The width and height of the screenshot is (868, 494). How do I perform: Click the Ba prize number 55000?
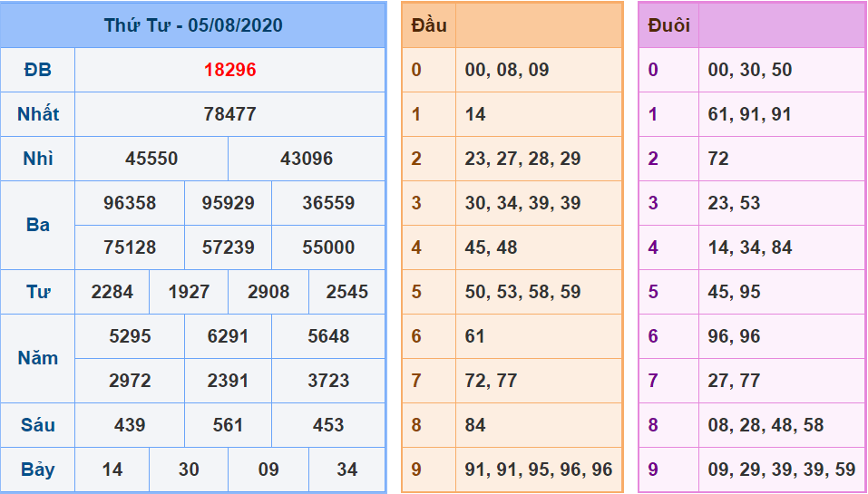pyautogui.click(x=328, y=247)
